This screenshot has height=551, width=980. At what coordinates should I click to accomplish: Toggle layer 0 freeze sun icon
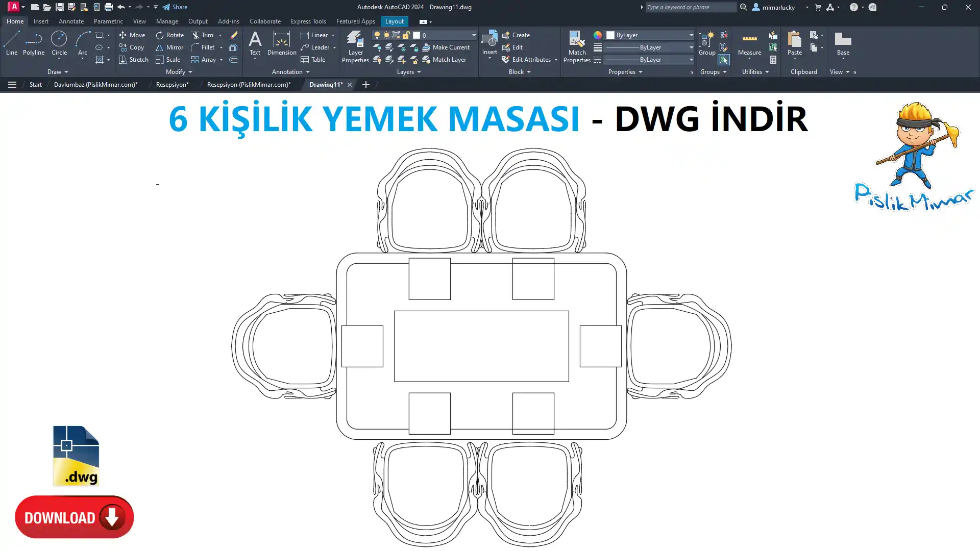pos(386,35)
